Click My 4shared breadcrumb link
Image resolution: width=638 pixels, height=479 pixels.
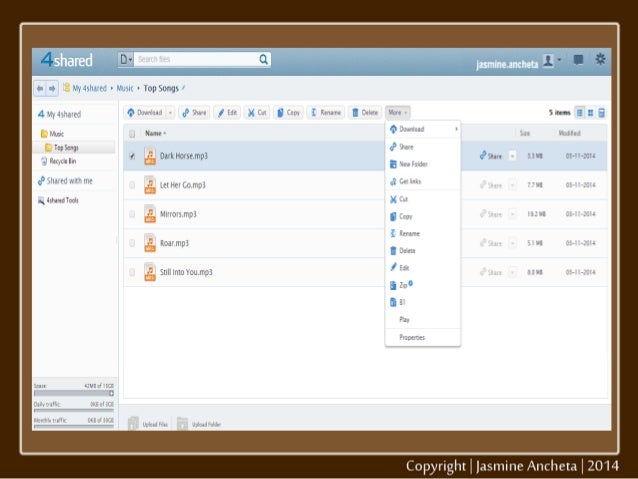90,88
